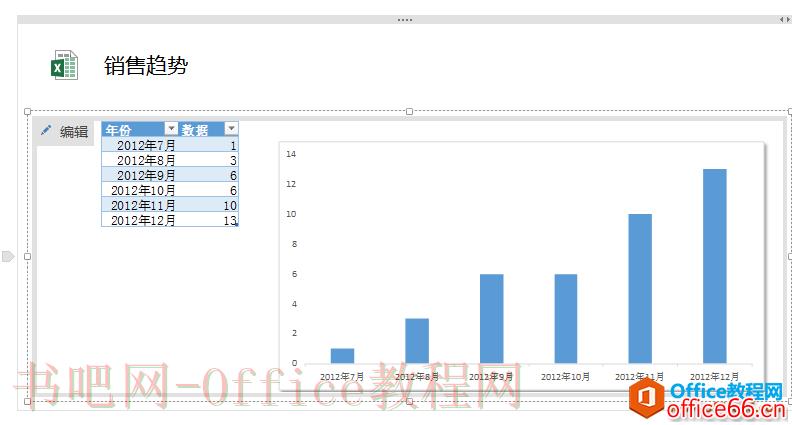The height and width of the screenshot is (425, 792).
Task: Select the 2012年12月 table cell
Action: point(140,220)
